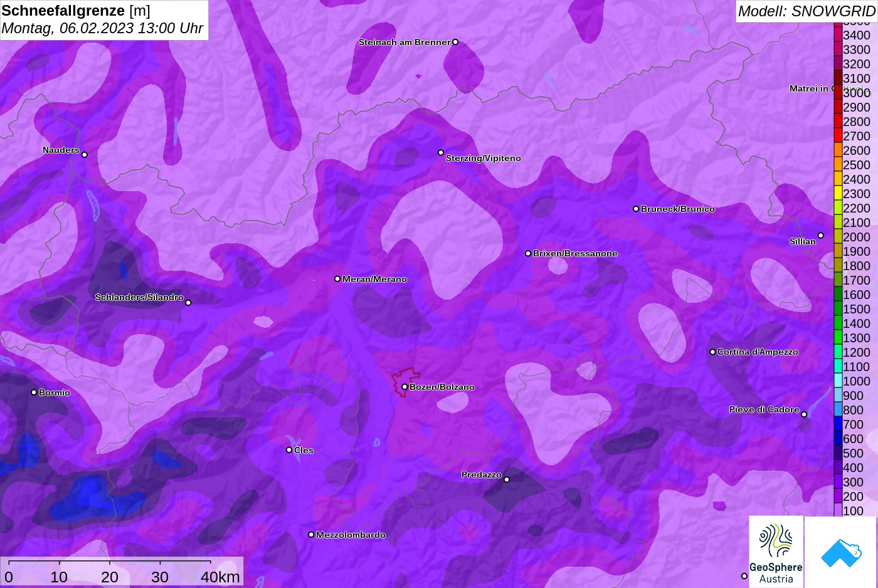Click the red Bozen municipality outline
This screenshot has width=878, height=588.
(x=406, y=382)
